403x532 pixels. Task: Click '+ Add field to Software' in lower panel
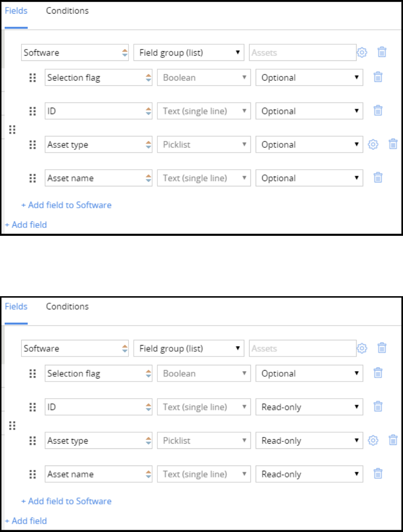tap(66, 501)
